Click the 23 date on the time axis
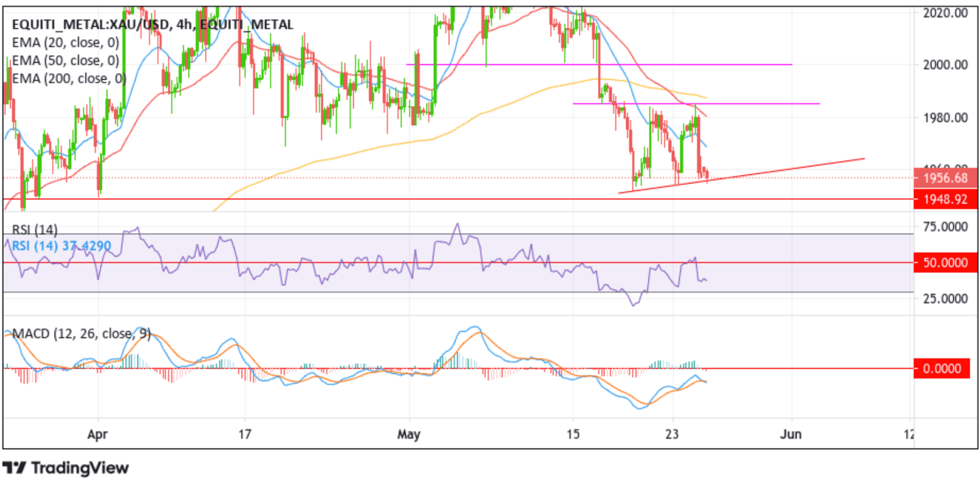 672,434
